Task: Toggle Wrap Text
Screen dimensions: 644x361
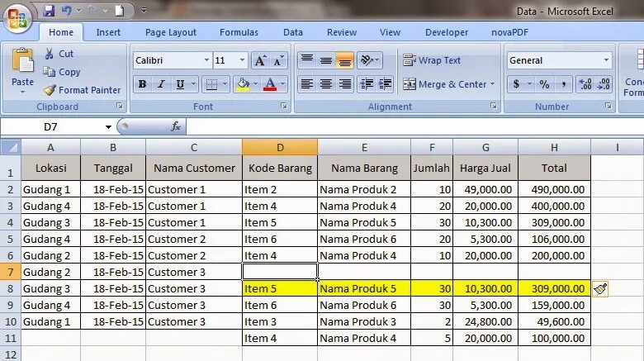Action: click(432, 60)
